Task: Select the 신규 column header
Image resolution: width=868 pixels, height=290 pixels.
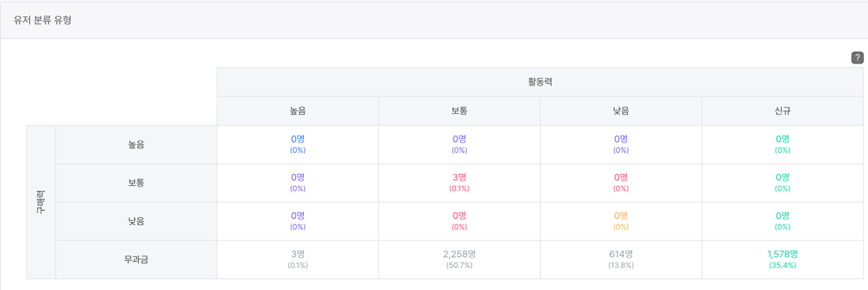Action: point(782,111)
